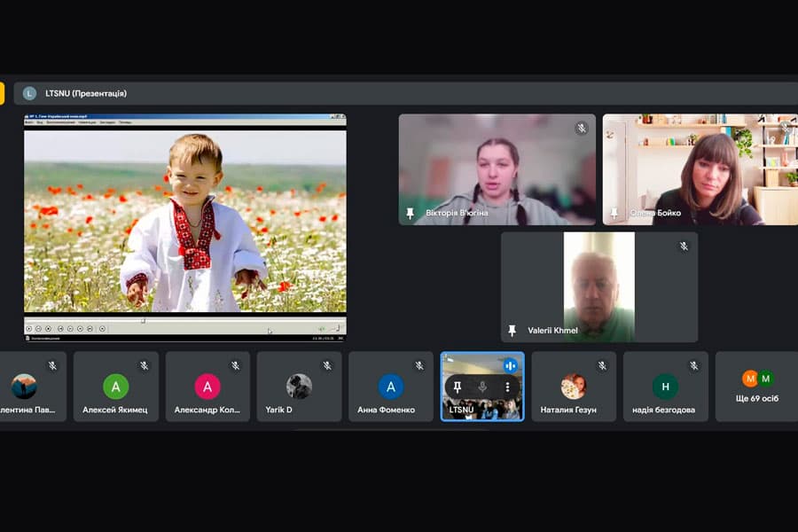The image size is (798, 532).
Task: Click pin icon on Вікторія В'югіна tile
Action: click(x=410, y=214)
